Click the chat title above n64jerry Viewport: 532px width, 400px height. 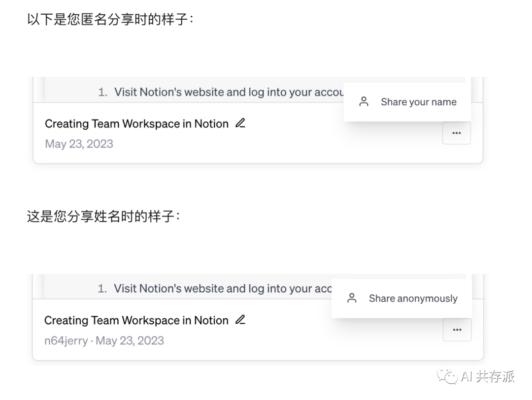136,321
